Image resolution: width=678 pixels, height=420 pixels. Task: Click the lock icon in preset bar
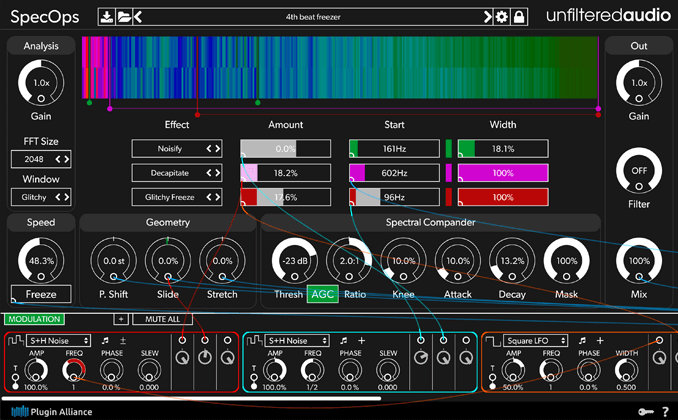[518, 17]
